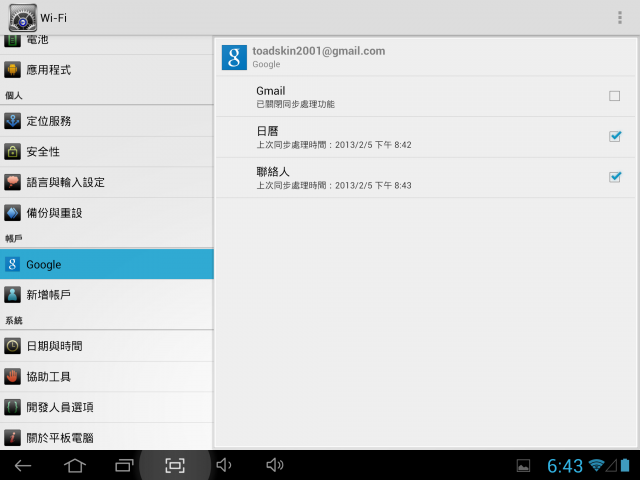The width and height of the screenshot is (640, 480).
Task: Click the 備份與重設 icon
Action: pyautogui.click(x=12, y=213)
